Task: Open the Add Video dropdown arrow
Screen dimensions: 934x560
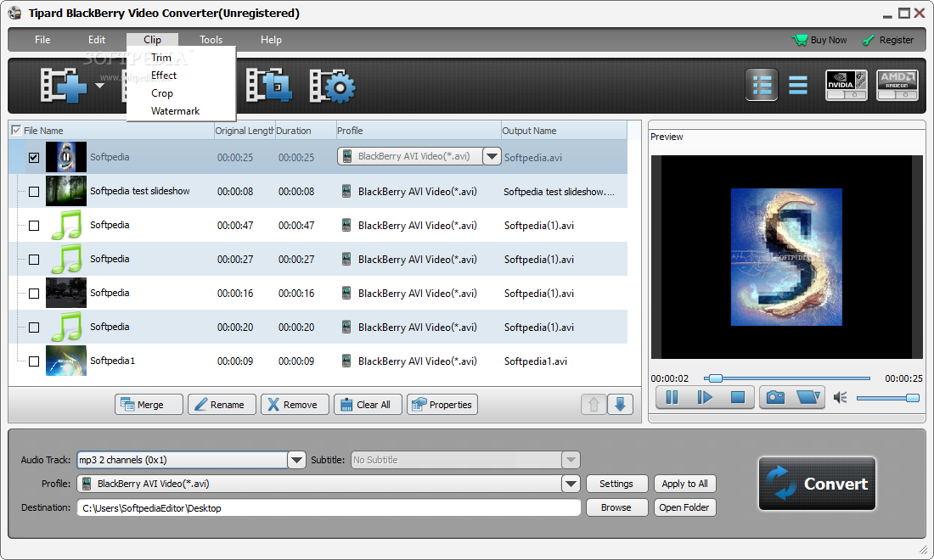Action: click(x=100, y=86)
